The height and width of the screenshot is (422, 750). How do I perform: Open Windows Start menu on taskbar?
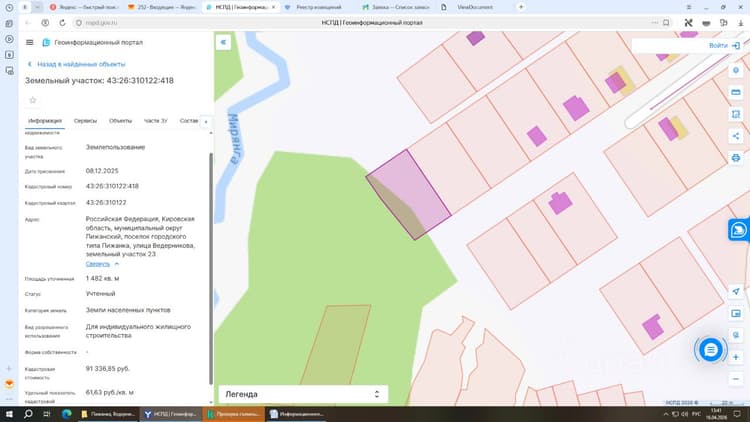point(9,414)
